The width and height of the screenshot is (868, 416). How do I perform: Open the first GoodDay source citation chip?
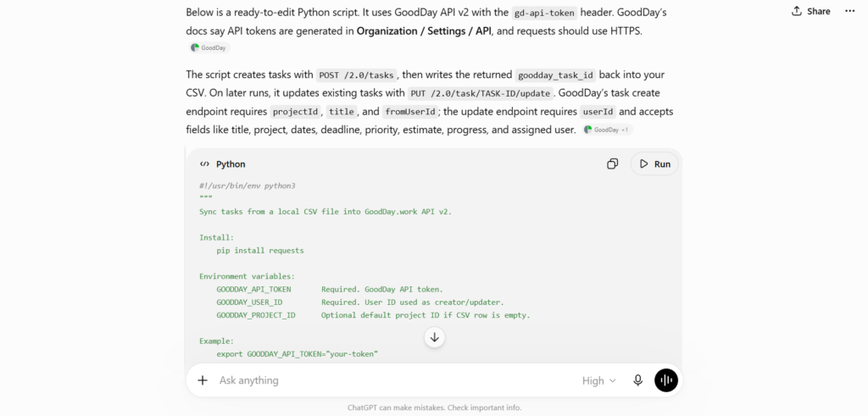coord(209,47)
